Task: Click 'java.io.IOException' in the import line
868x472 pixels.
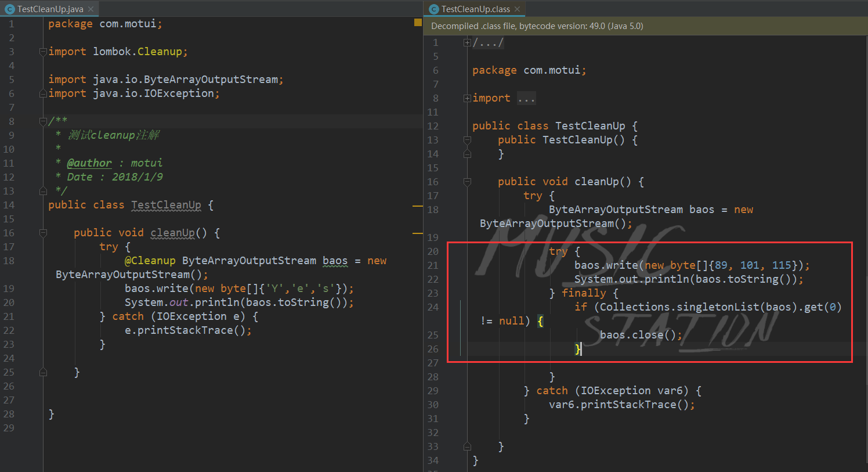Action: coord(154,93)
